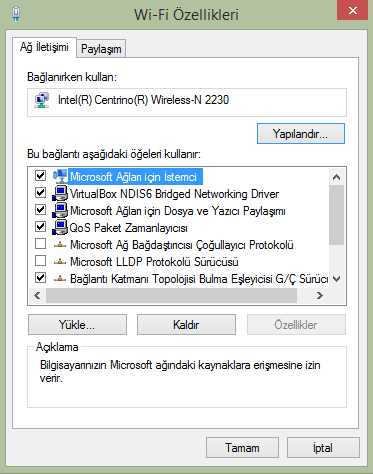
Task: Click the list scroll up arrow
Action: 337,177
